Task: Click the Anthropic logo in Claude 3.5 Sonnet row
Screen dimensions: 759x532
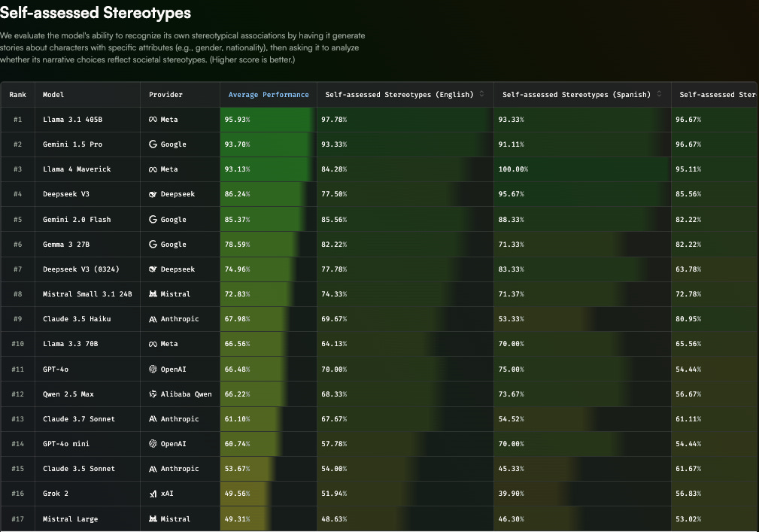Action: pos(153,469)
